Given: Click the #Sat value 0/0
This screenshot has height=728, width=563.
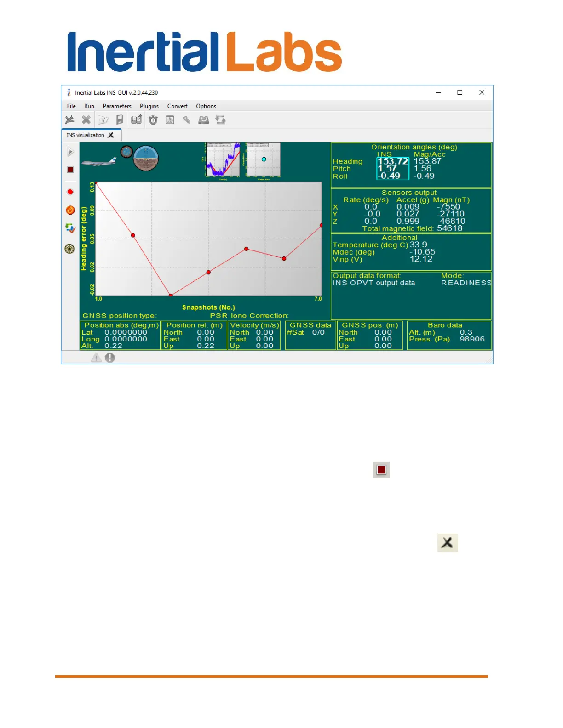Looking at the screenshot, I should pos(318,332).
